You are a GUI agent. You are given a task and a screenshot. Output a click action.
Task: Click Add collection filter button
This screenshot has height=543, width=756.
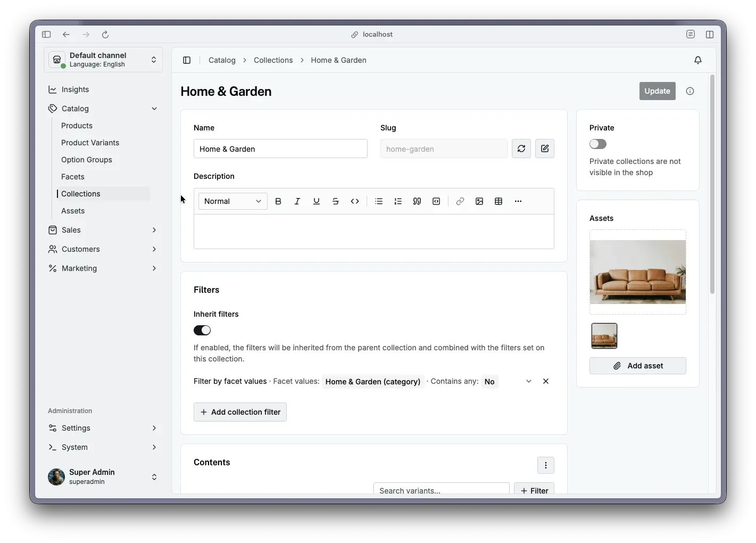click(240, 412)
